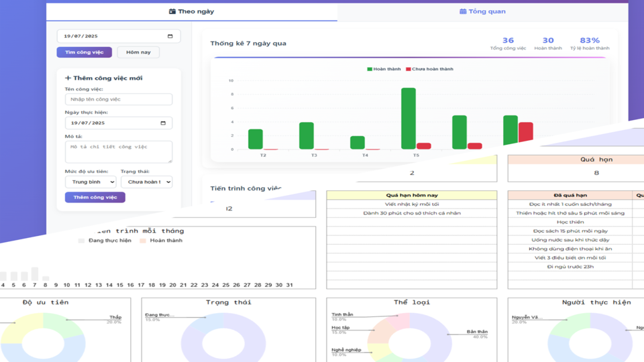Viewport: 644px width, 362px height.
Task: Click inside the Mô tả description textarea
Action: click(x=118, y=151)
